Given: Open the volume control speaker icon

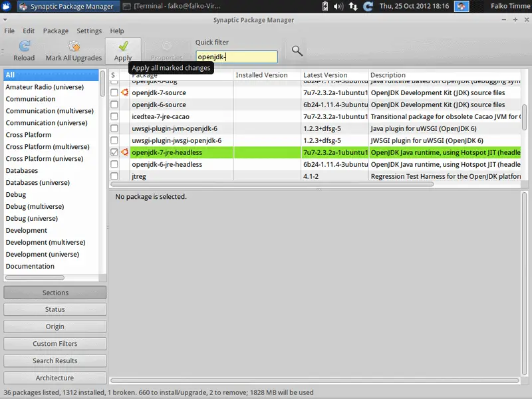Looking at the screenshot, I should 338,6.
